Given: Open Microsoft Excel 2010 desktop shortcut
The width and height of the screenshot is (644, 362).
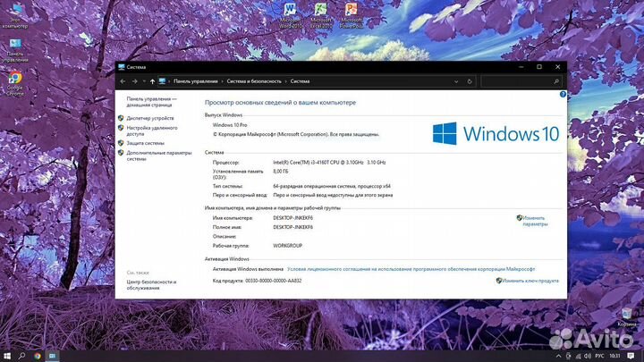Looking at the screenshot, I should click(x=321, y=15).
